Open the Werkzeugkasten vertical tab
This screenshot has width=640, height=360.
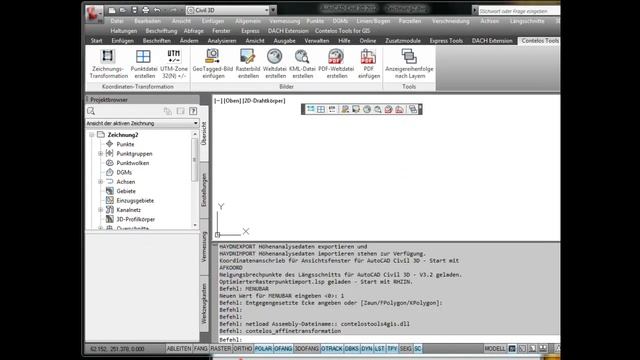click(204, 303)
